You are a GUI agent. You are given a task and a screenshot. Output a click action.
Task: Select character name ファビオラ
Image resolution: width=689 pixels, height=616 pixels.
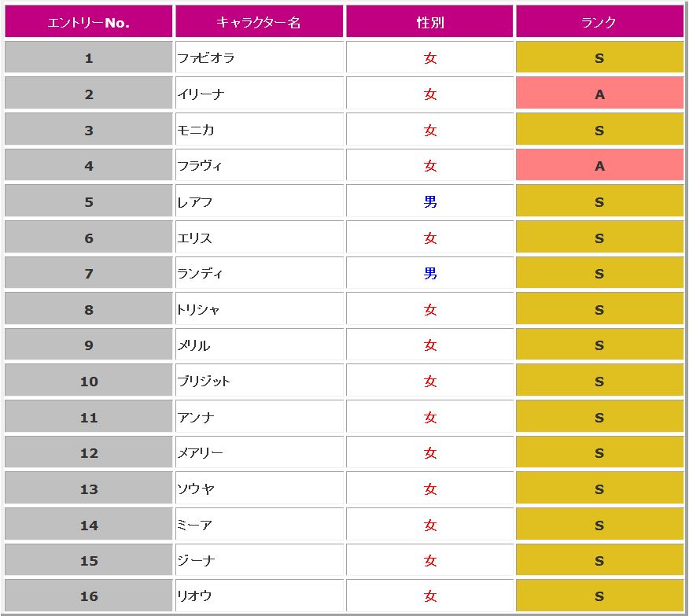point(206,58)
